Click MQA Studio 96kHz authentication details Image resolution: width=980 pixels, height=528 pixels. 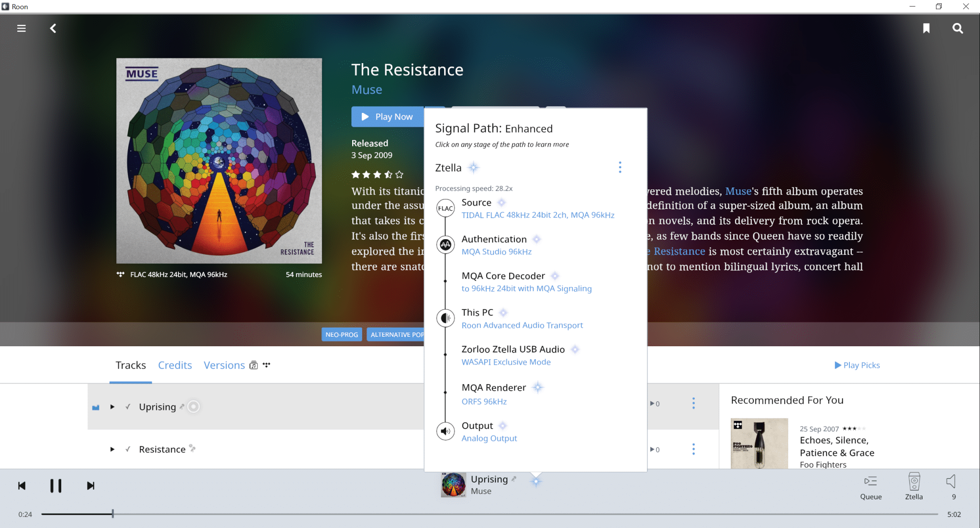click(496, 252)
